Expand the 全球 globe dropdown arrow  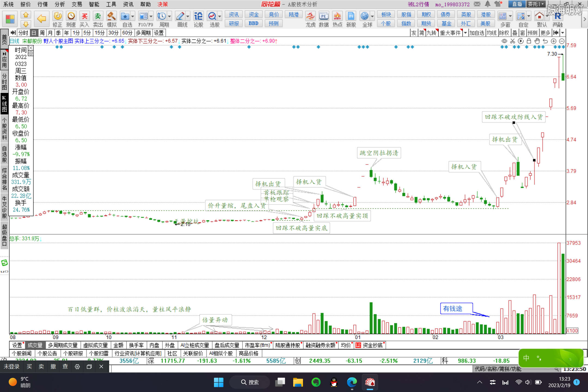coord(372,16)
